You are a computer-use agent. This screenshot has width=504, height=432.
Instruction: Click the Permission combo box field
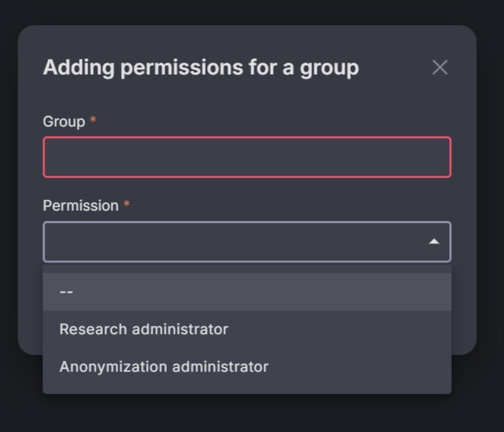coord(236,242)
